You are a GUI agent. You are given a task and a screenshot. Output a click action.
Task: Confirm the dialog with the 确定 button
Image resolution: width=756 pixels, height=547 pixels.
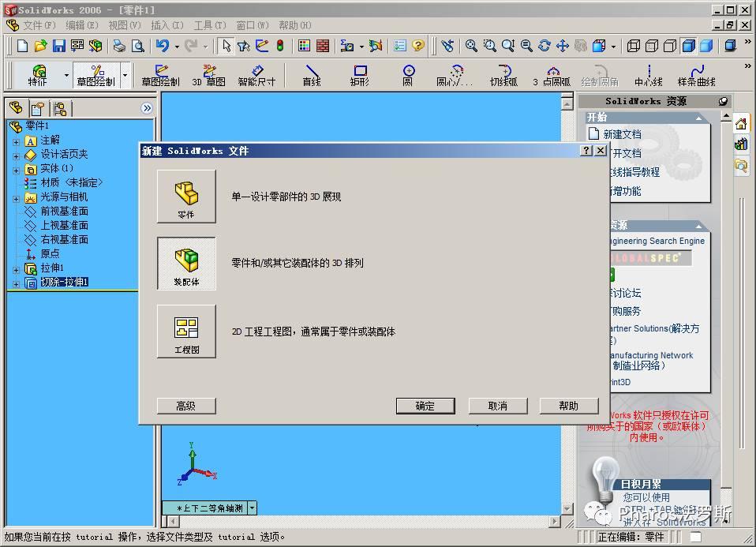[x=425, y=406]
